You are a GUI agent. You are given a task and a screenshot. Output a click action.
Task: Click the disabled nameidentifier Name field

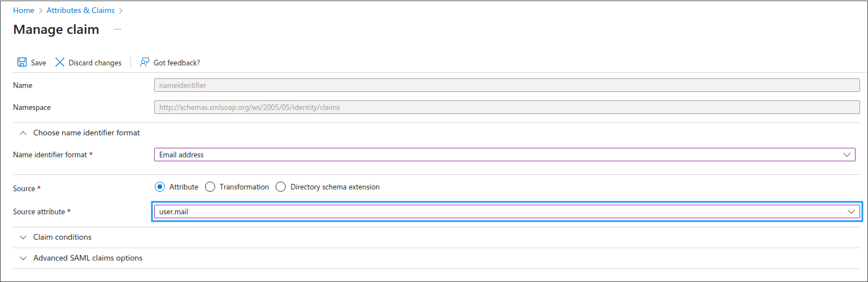(507, 86)
